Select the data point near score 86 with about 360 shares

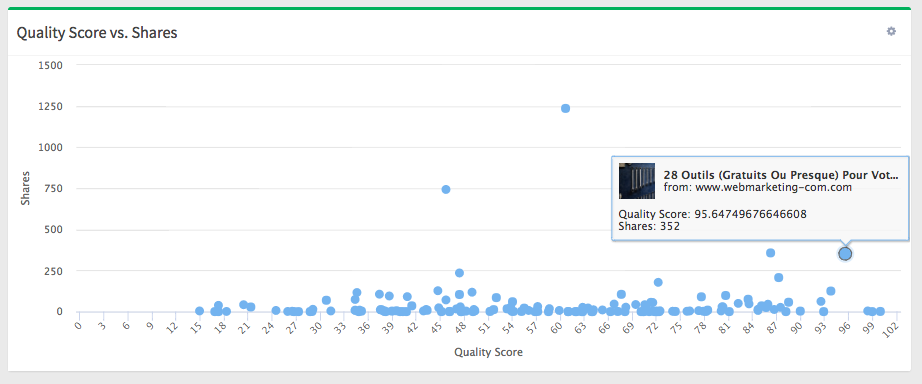(770, 253)
